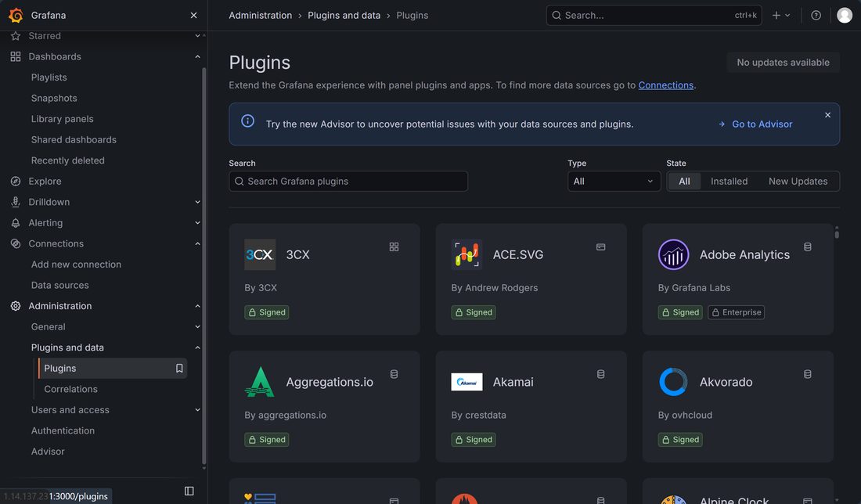Viewport: 861px width, 504px height.
Task: Click app type icon on 3CX card
Action: point(394,247)
